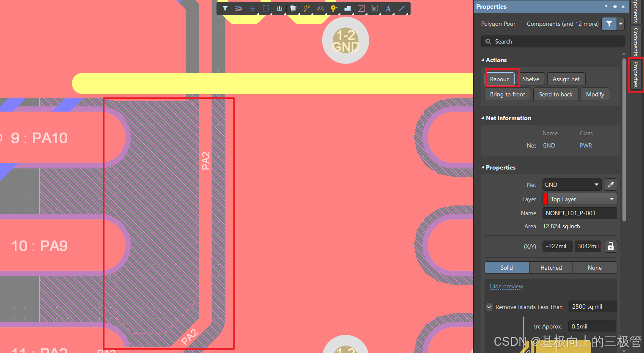Click the Shelve button

tap(531, 79)
